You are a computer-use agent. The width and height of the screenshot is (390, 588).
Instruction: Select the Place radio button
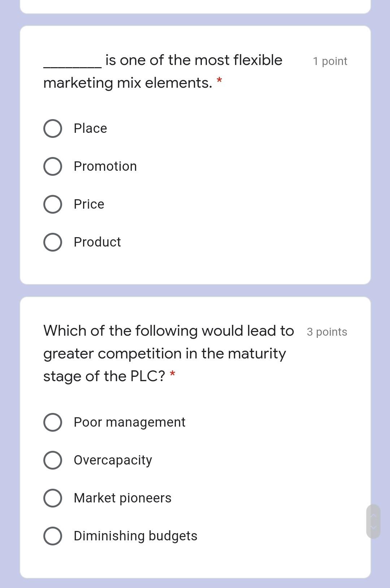pos(52,128)
